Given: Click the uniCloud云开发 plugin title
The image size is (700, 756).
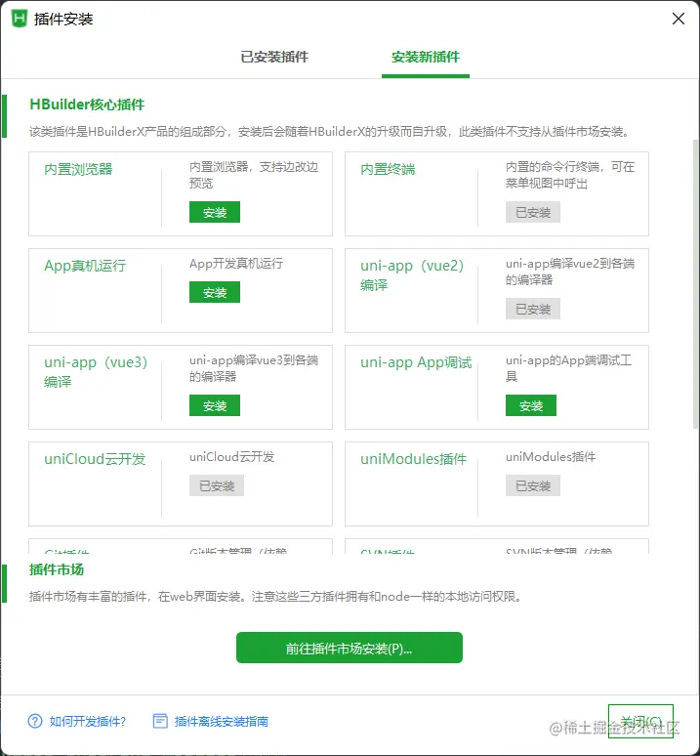Looking at the screenshot, I should (95, 458).
